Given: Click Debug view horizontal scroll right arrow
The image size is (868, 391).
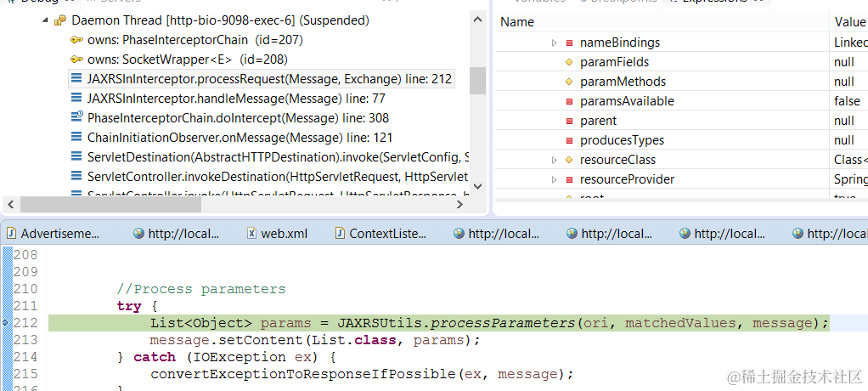Looking at the screenshot, I should point(459,204).
